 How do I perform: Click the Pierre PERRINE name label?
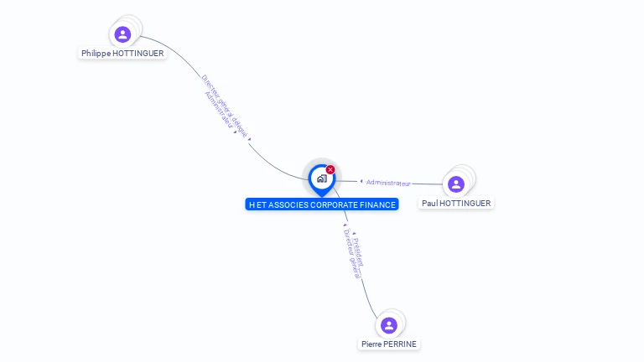[x=388, y=344]
